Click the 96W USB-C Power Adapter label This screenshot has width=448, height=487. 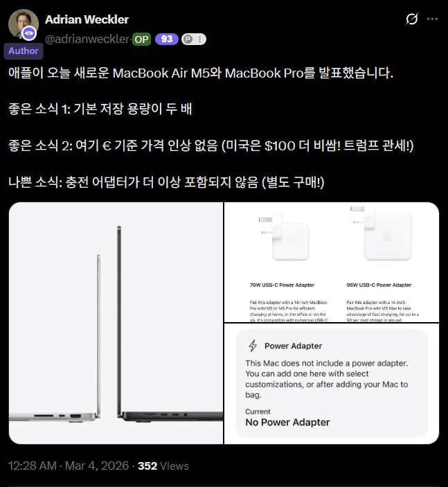(x=379, y=285)
